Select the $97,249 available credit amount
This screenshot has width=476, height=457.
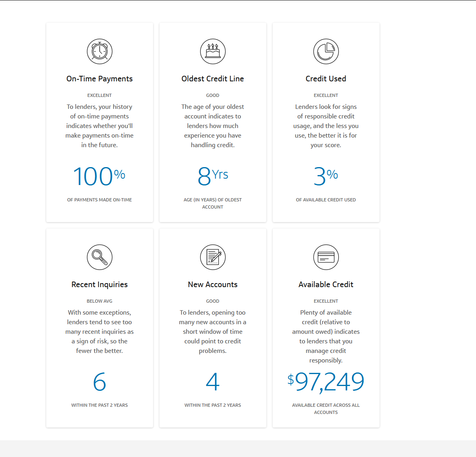click(x=326, y=382)
